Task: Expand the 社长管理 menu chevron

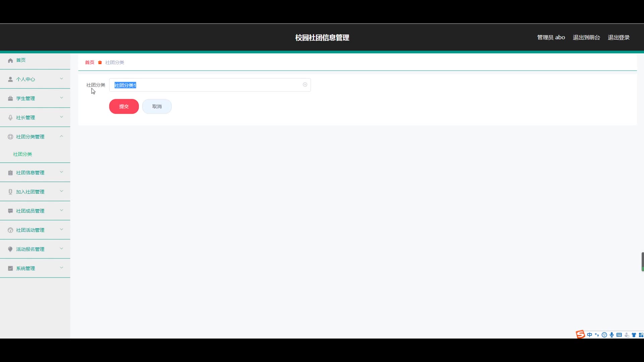Action: [x=61, y=117]
